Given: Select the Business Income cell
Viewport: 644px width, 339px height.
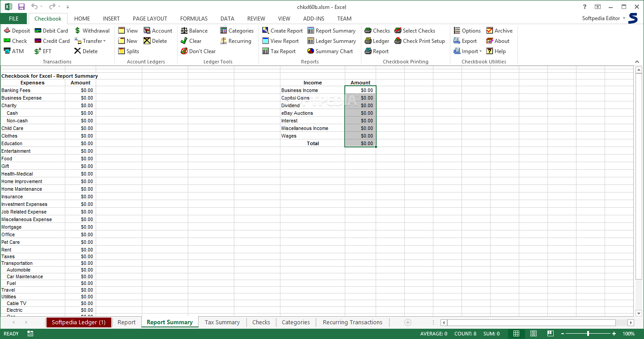Looking at the screenshot, I should coord(313,90).
